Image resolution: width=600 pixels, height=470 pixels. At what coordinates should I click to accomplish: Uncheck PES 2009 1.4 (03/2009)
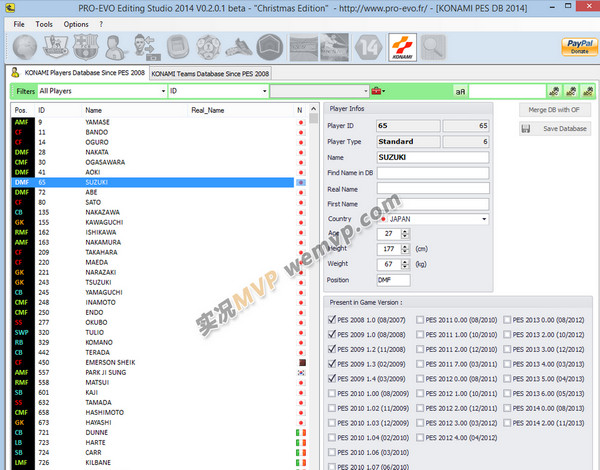[x=332, y=379]
